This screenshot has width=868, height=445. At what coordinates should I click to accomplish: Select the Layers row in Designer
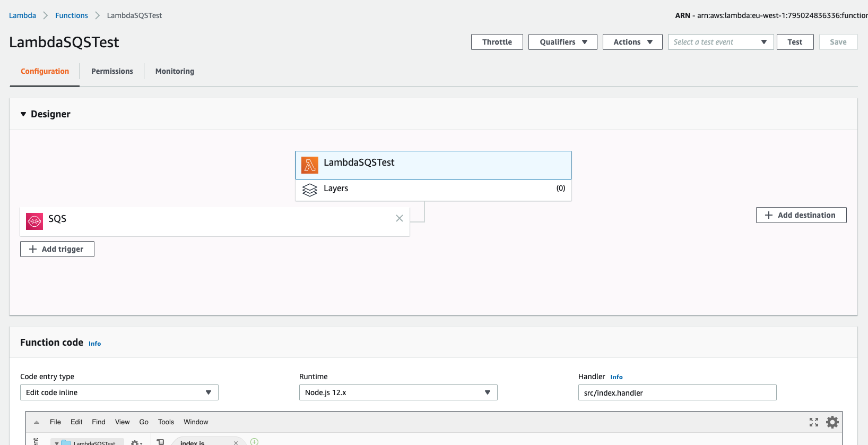point(433,190)
